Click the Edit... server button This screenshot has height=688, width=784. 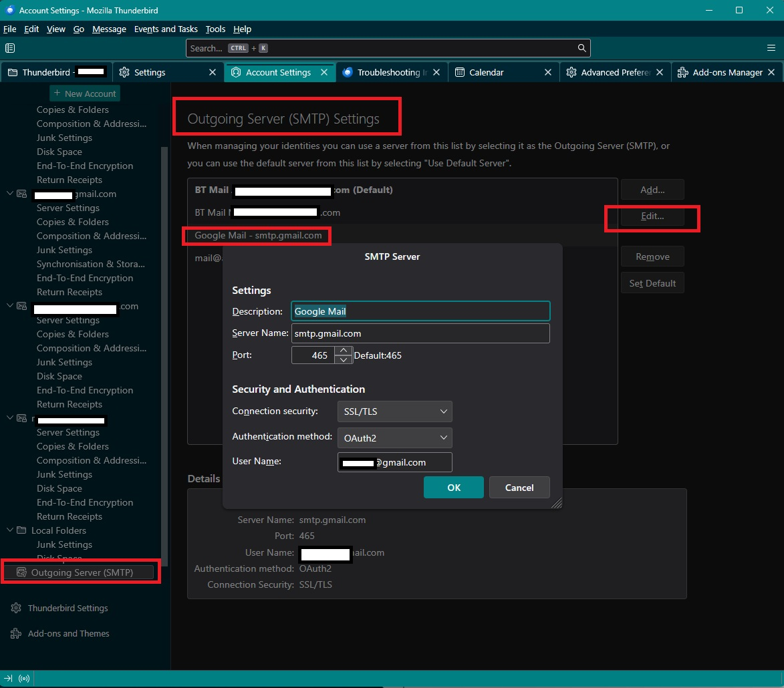tap(652, 216)
